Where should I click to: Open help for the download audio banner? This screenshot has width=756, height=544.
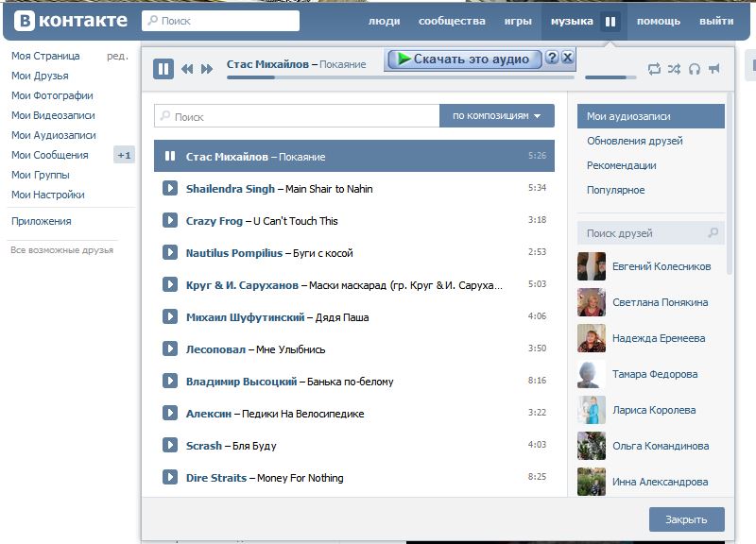point(552,58)
